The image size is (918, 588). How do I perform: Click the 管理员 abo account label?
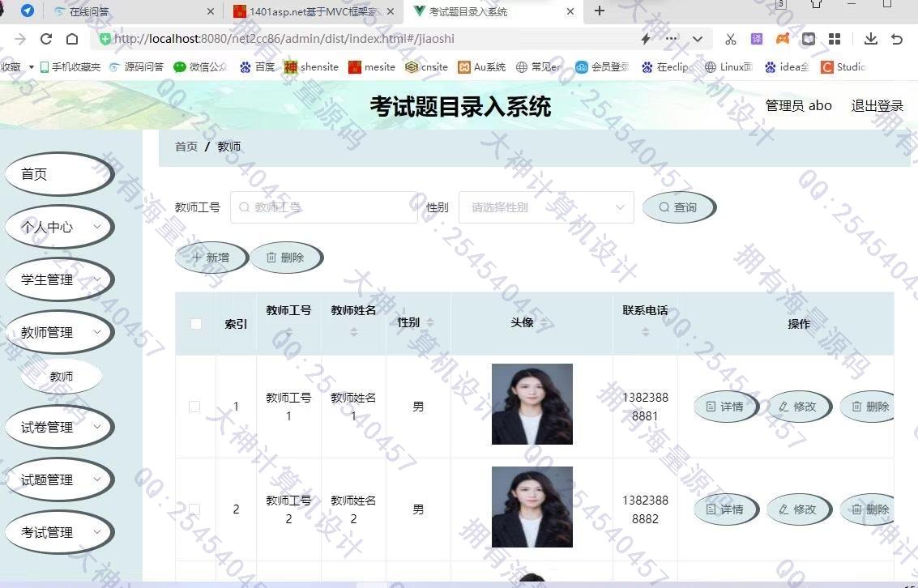799,106
